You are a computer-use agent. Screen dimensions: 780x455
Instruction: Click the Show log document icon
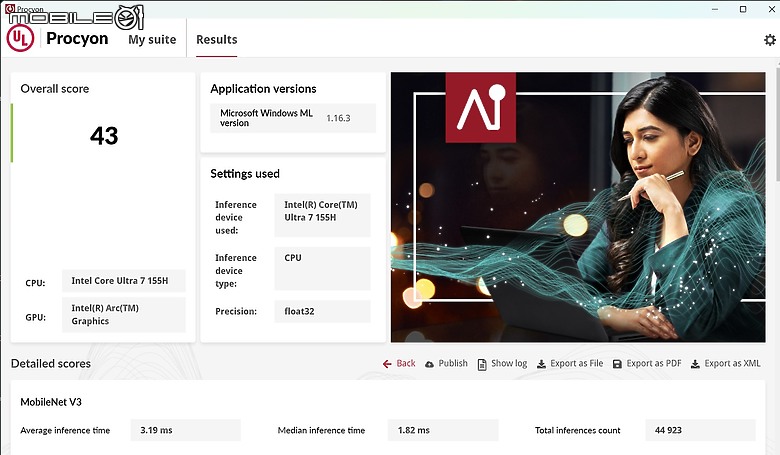482,364
